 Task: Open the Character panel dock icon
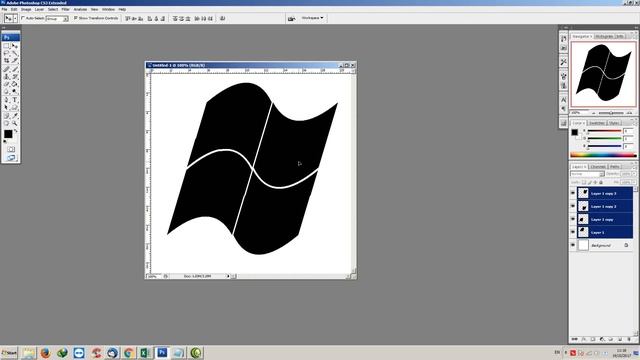(564, 100)
